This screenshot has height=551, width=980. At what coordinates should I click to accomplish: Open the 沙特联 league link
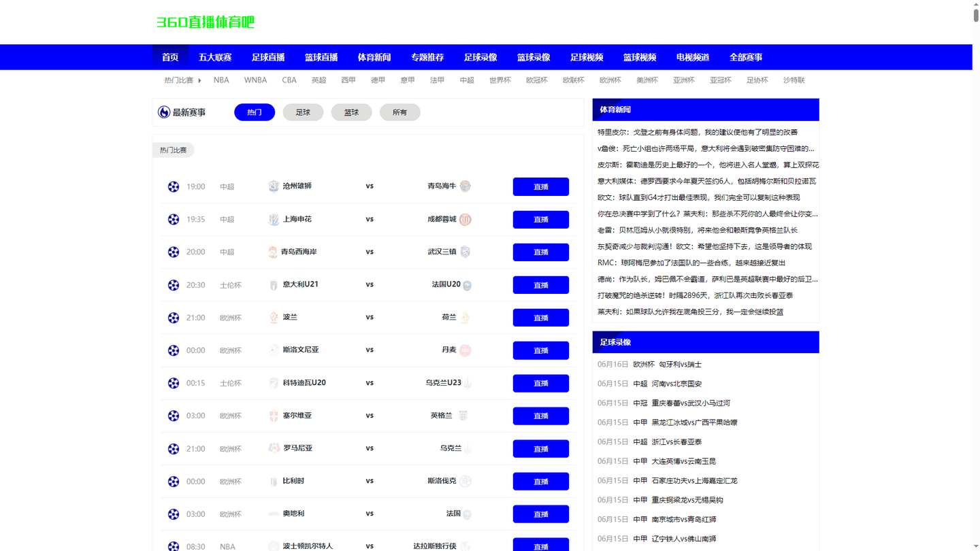point(794,80)
